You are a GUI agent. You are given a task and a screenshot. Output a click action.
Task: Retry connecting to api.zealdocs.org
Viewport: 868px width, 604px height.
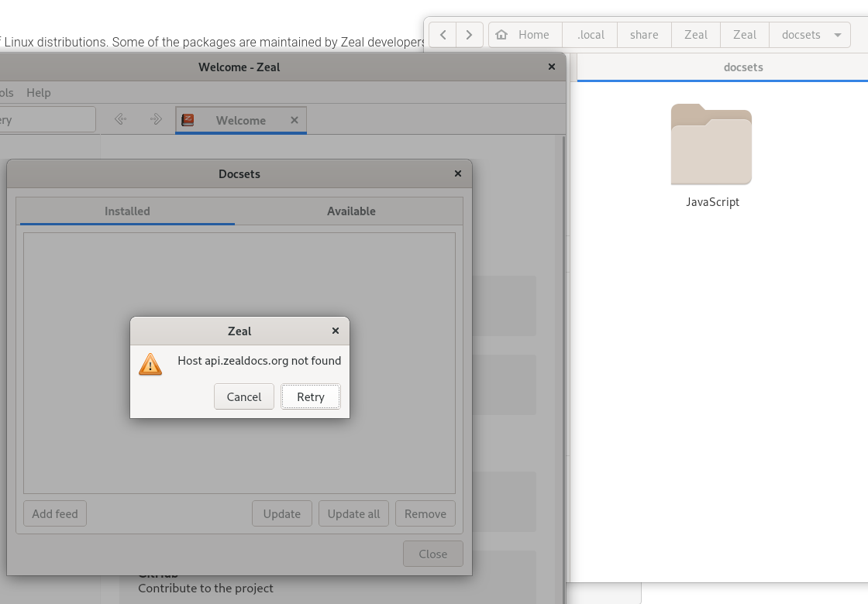310,396
